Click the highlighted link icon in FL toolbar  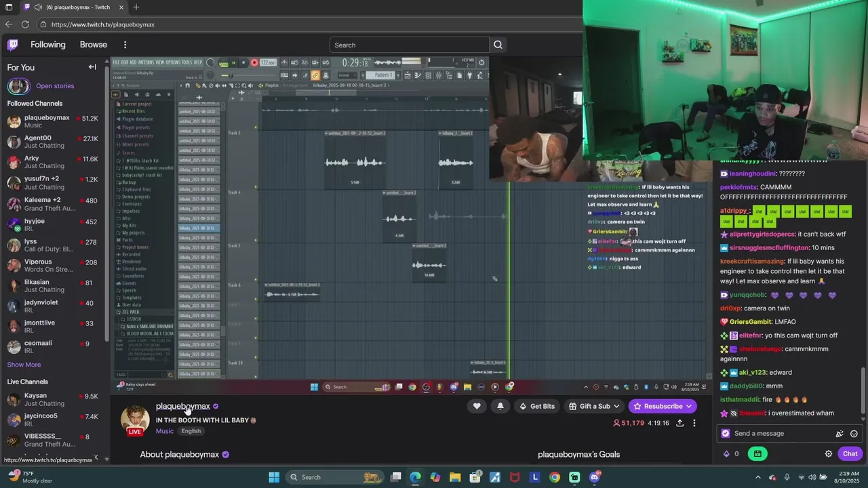[x=315, y=75]
